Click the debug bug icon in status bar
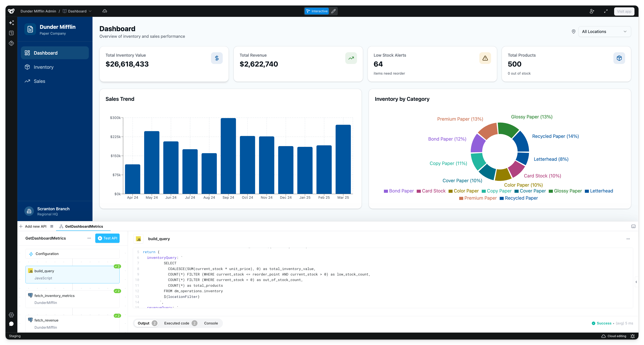This screenshot has height=345, width=644. pyautogui.click(x=632, y=336)
